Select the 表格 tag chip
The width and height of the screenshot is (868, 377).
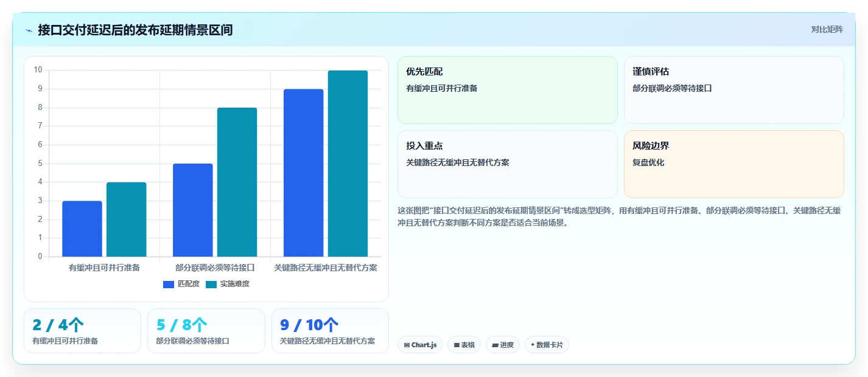(x=464, y=345)
